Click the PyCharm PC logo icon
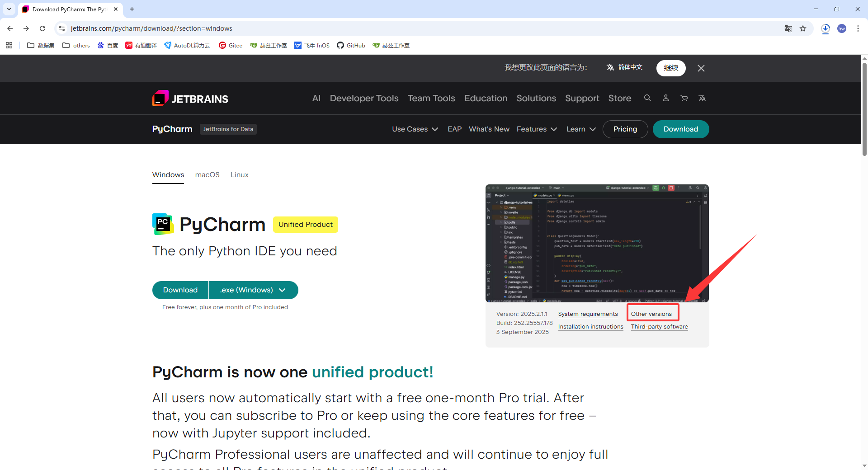The image size is (868, 470). tap(163, 224)
